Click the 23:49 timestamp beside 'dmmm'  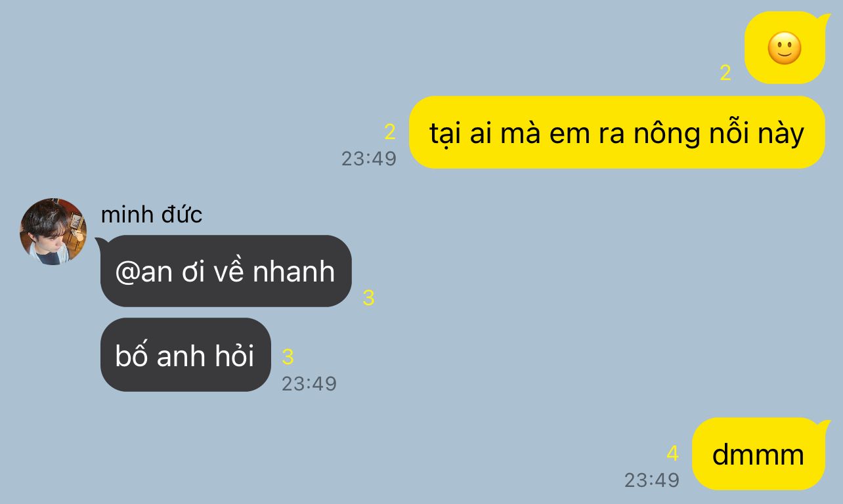coord(652,480)
